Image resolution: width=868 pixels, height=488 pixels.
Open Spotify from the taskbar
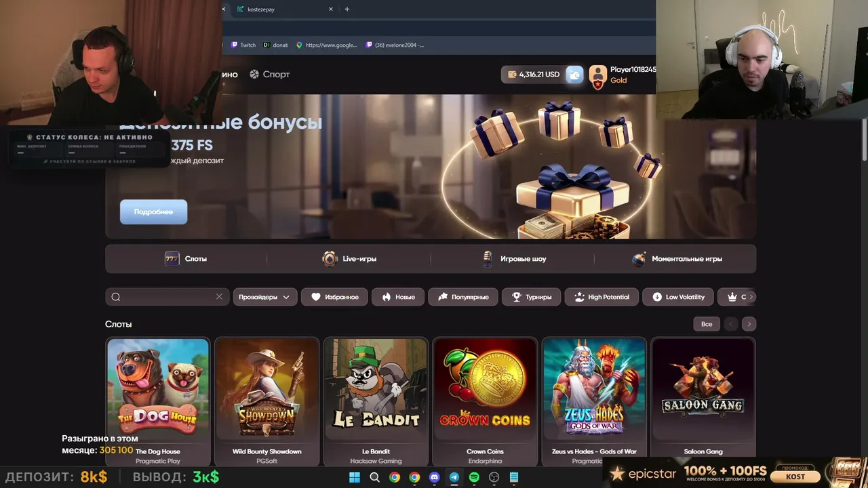point(474,477)
